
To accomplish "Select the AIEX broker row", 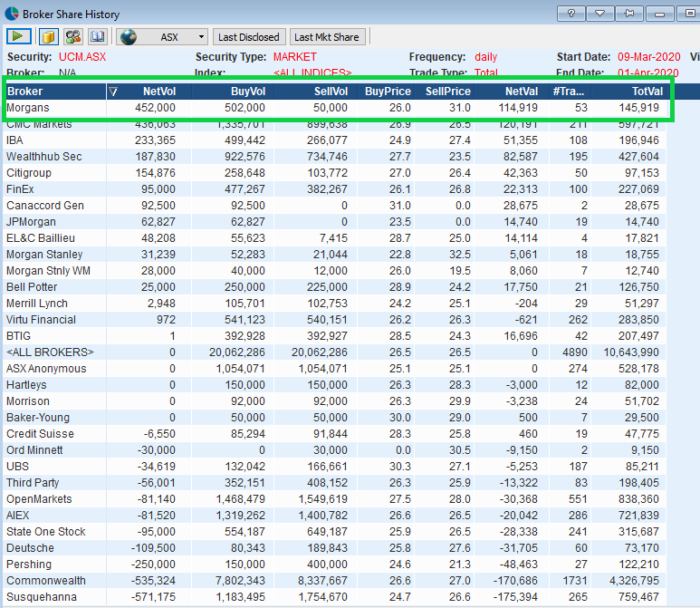I will pyautogui.click(x=335, y=515).
